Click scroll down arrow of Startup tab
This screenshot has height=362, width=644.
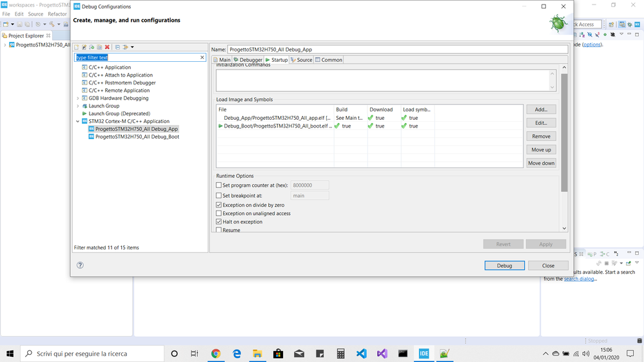point(564,229)
